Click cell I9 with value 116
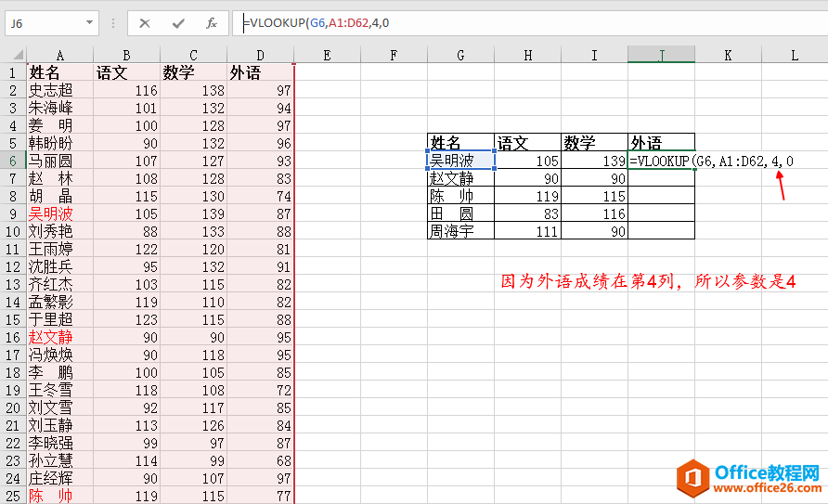828x504 pixels. coord(594,213)
